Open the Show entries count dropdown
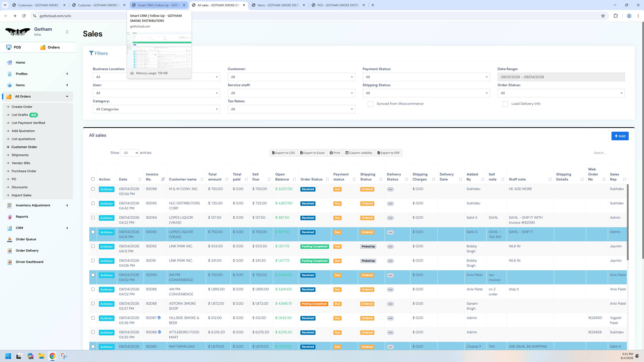 click(x=130, y=153)
